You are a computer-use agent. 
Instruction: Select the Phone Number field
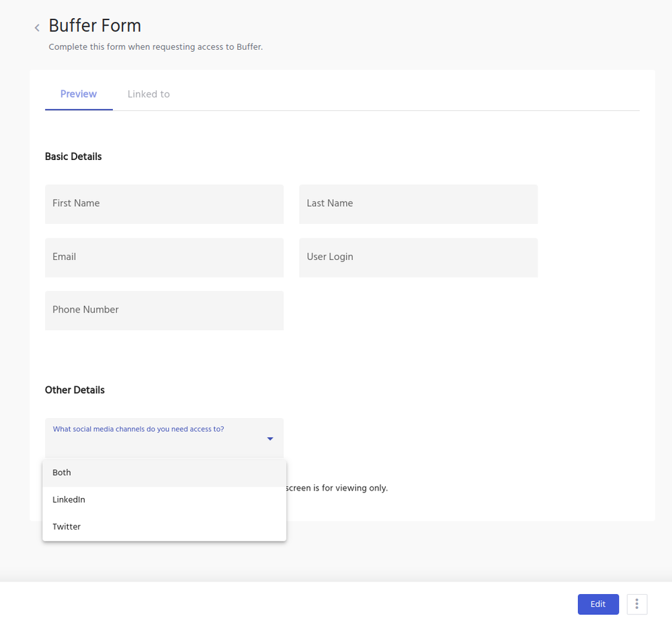click(x=164, y=310)
